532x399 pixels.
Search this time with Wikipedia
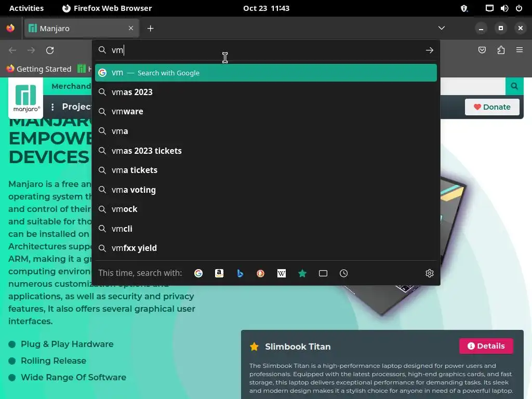pyautogui.click(x=282, y=273)
